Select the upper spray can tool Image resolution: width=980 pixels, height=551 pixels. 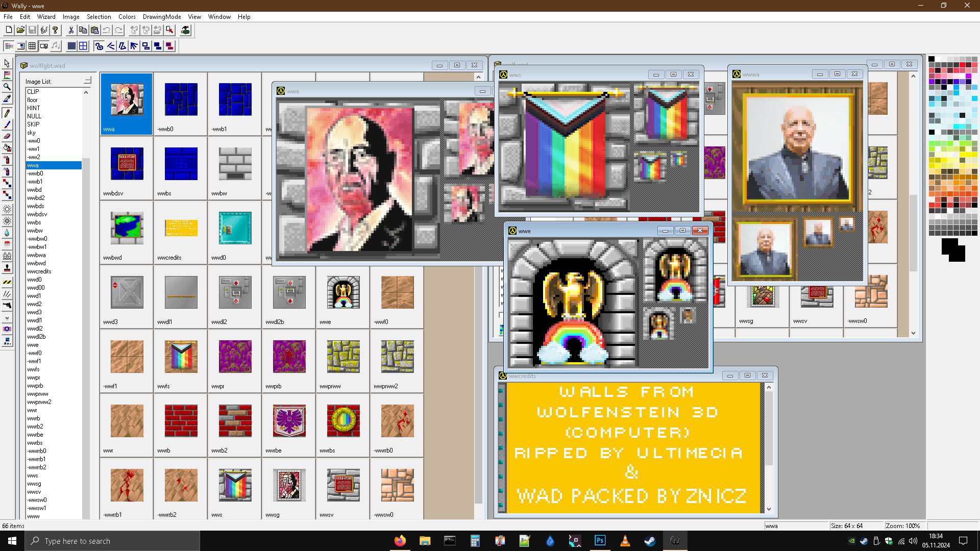(x=7, y=160)
